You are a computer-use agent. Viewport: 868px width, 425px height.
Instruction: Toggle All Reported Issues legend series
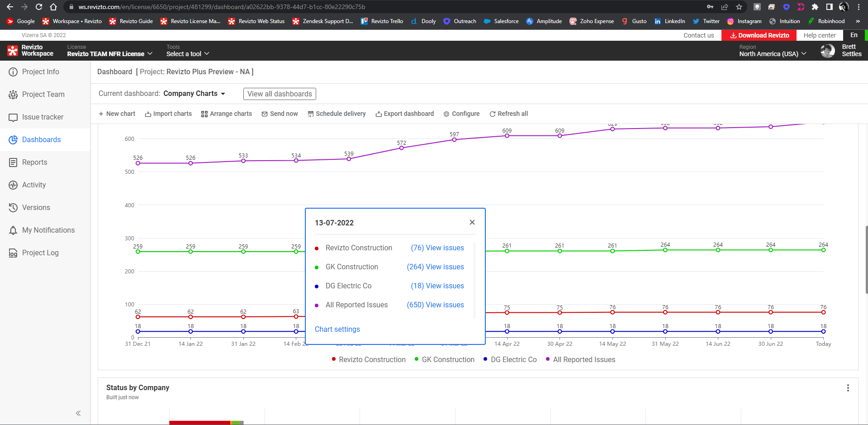580,360
